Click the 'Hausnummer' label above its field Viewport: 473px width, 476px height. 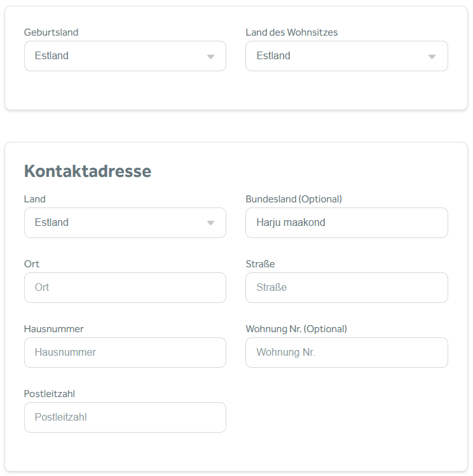(54, 329)
